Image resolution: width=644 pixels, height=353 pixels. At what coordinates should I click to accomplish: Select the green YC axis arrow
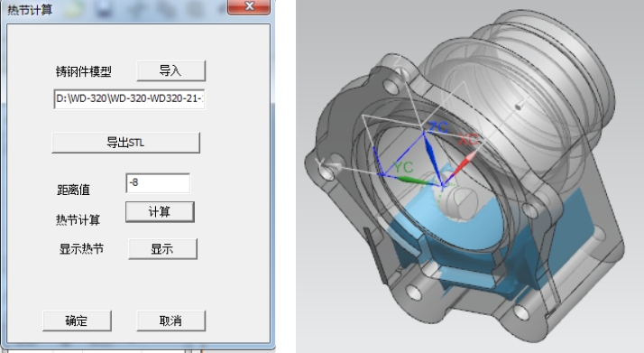[x=414, y=180]
